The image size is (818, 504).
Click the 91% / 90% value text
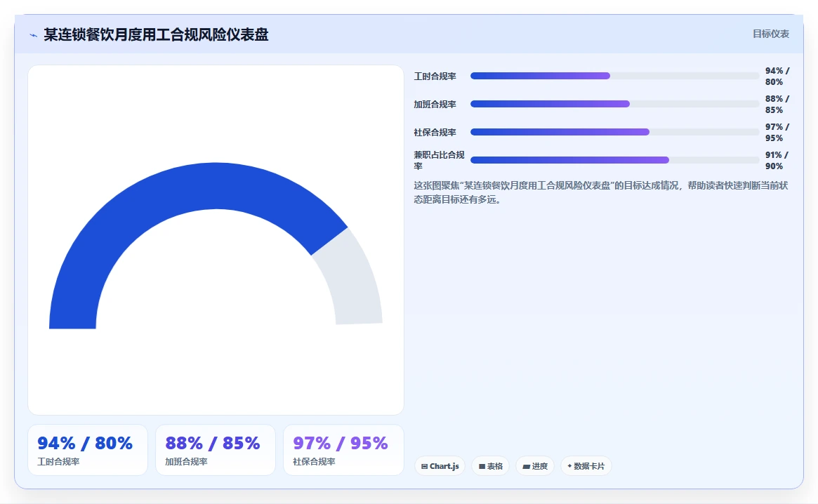777,160
